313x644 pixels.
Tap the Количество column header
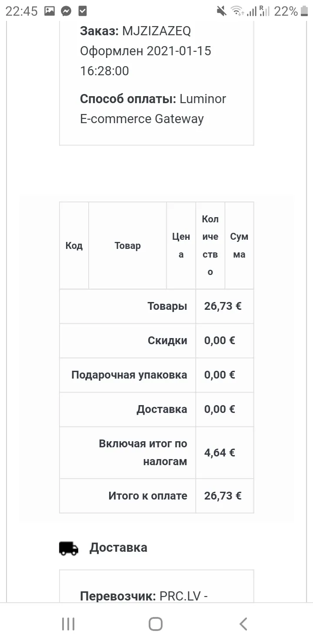pos(210,245)
